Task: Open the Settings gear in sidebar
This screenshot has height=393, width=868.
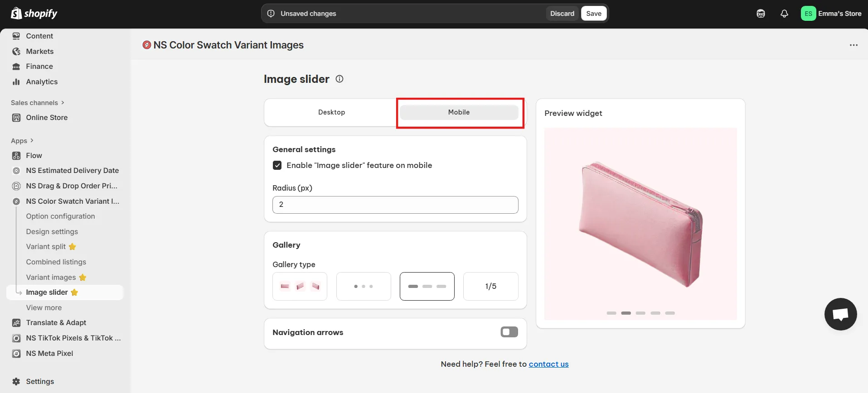Action: (x=17, y=381)
